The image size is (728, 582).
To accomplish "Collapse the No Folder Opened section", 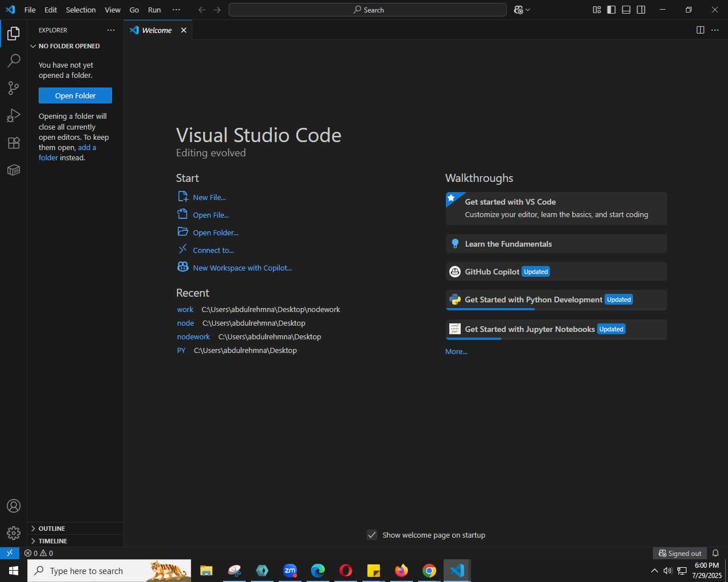I will (75, 46).
